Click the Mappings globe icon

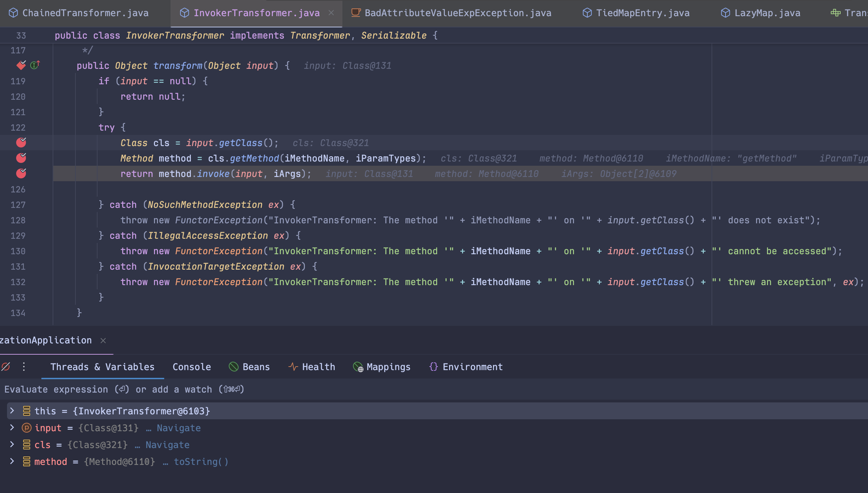click(x=358, y=367)
